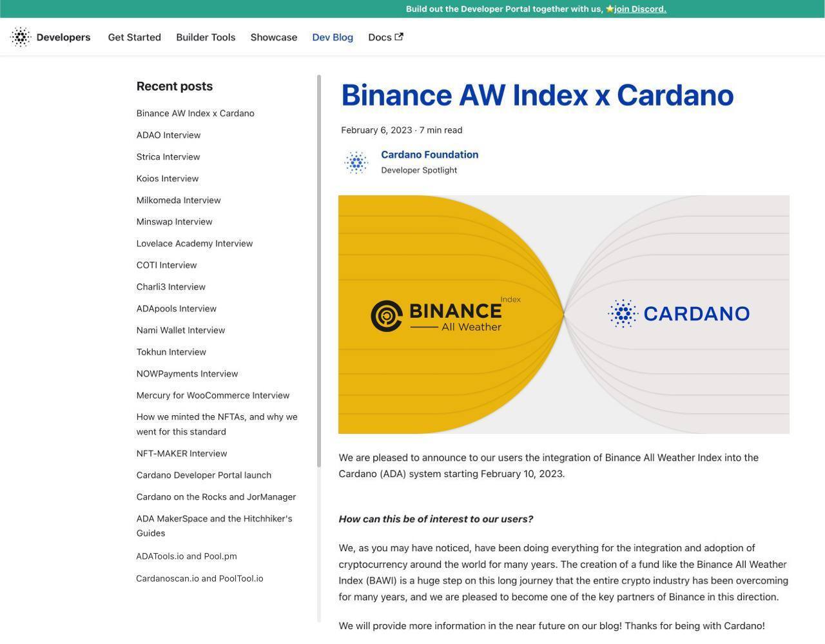Read the Milkomeda Interview post
This screenshot has height=644, width=825.
pos(179,200)
